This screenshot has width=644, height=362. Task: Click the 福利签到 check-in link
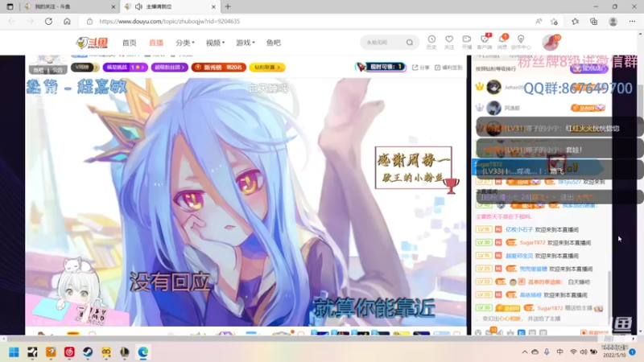[x=448, y=68]
